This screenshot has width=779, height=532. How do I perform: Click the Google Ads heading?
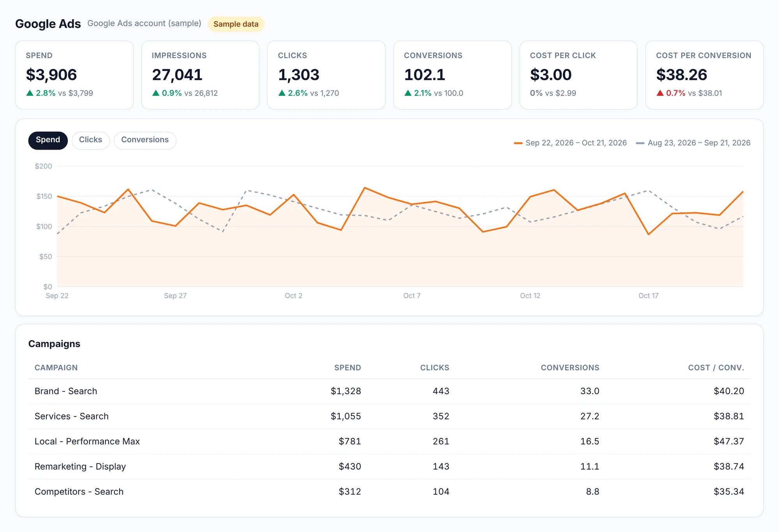click(x=48, y=24)
